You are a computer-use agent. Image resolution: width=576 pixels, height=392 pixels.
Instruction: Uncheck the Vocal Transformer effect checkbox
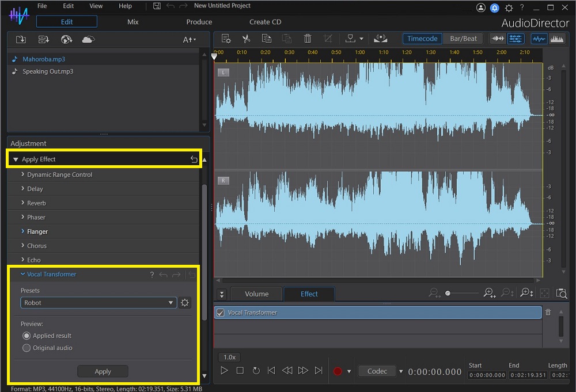[219, 312]
